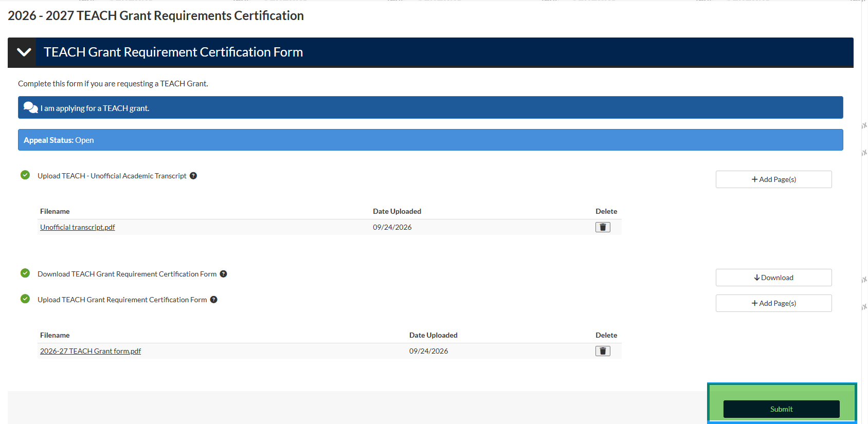
Task: Click help icon beside Unofficial Academic Transcript
Action: [193, 176]
